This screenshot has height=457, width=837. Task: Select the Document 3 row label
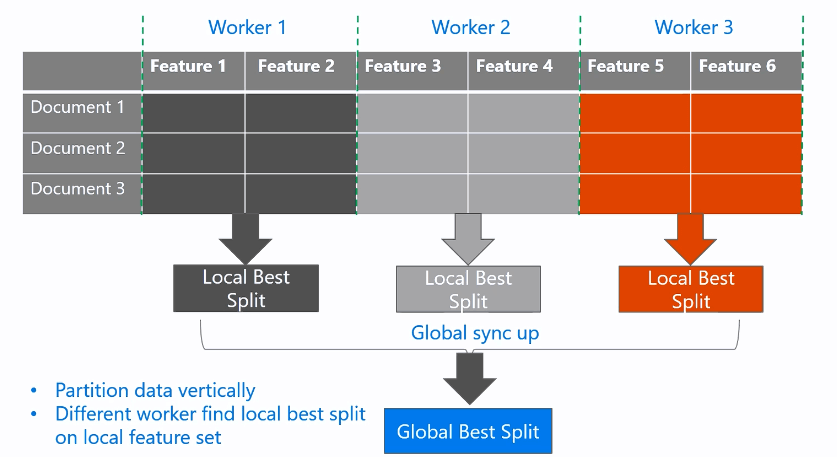coord(82,194)
